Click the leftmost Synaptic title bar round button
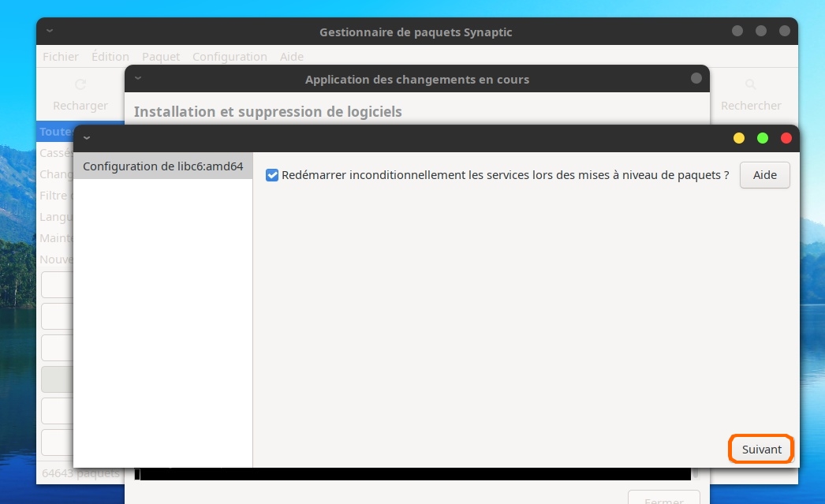Image resolution: width=825 pixels, height=504 pixels. pos(737,32)
